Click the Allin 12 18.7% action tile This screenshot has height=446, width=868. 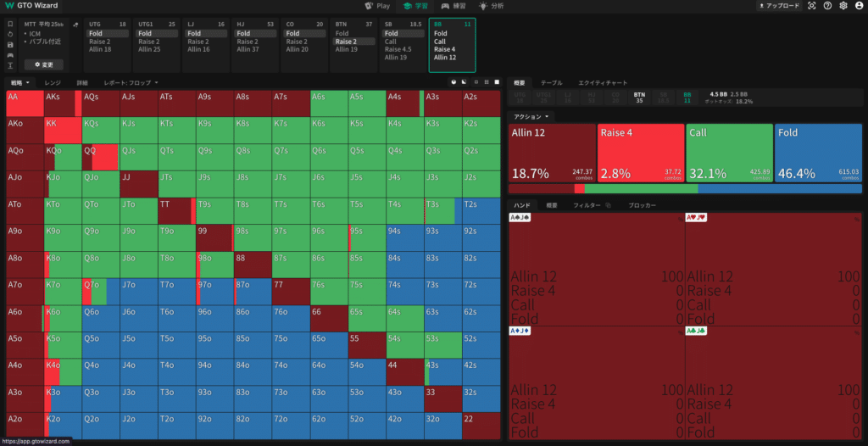552,153
